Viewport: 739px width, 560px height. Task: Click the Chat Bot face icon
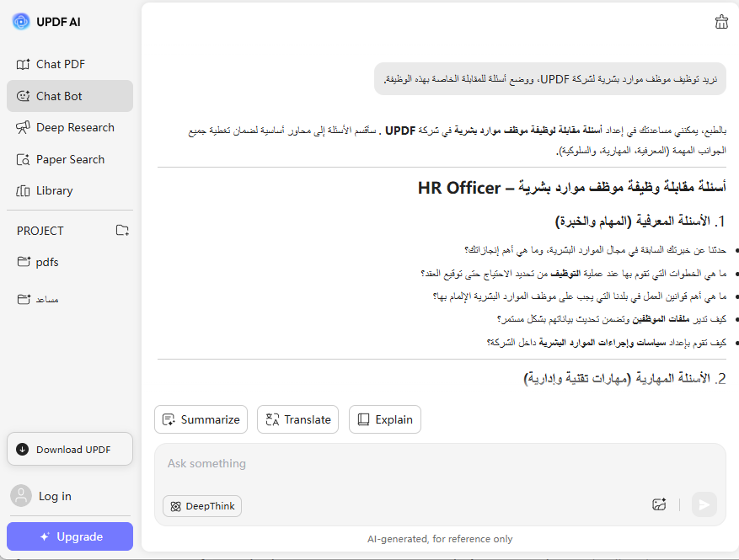(23, 96)
